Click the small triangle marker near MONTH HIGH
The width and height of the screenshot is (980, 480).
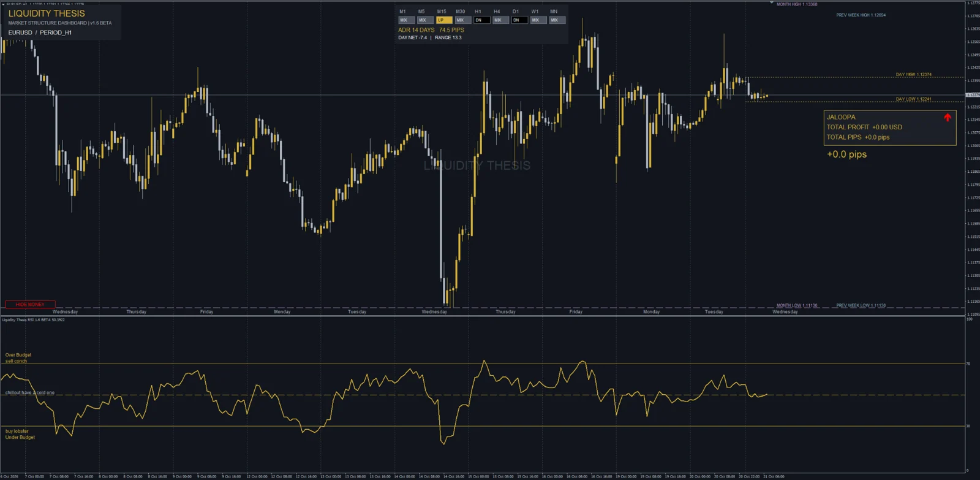pos(772,3)
